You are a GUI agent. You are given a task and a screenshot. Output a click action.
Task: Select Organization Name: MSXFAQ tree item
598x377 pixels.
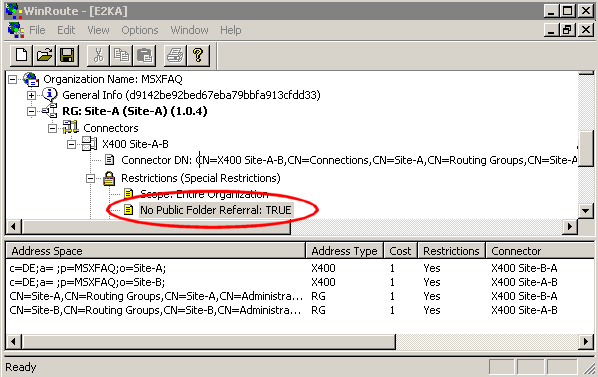113,79
